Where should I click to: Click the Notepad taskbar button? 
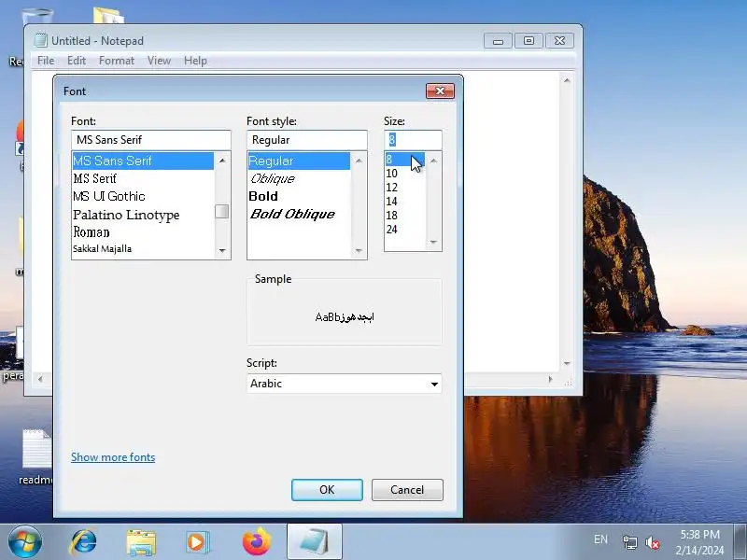pyautogui.click(x=315, y=542)
